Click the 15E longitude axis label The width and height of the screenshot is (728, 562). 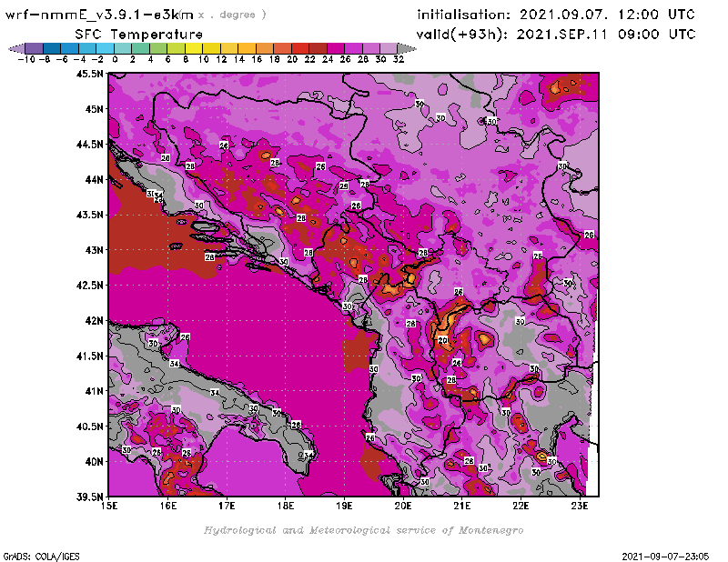click(x=110, y=506)
